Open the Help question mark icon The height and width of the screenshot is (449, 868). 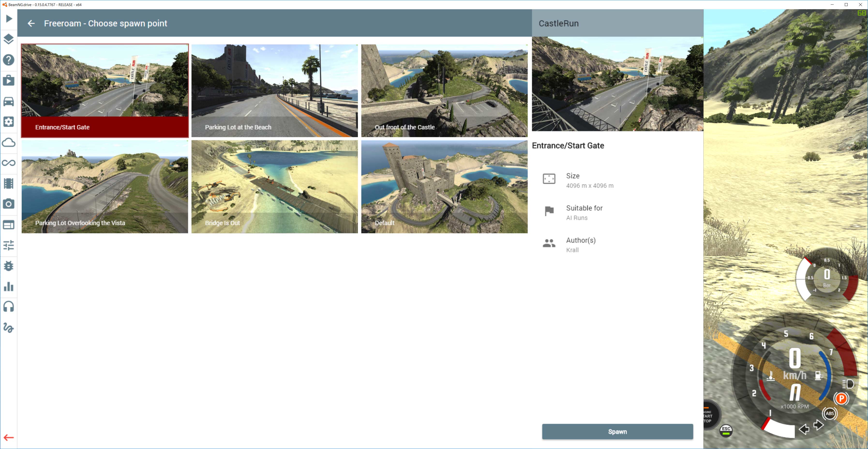pyautogui.click(x=9, y=60)
